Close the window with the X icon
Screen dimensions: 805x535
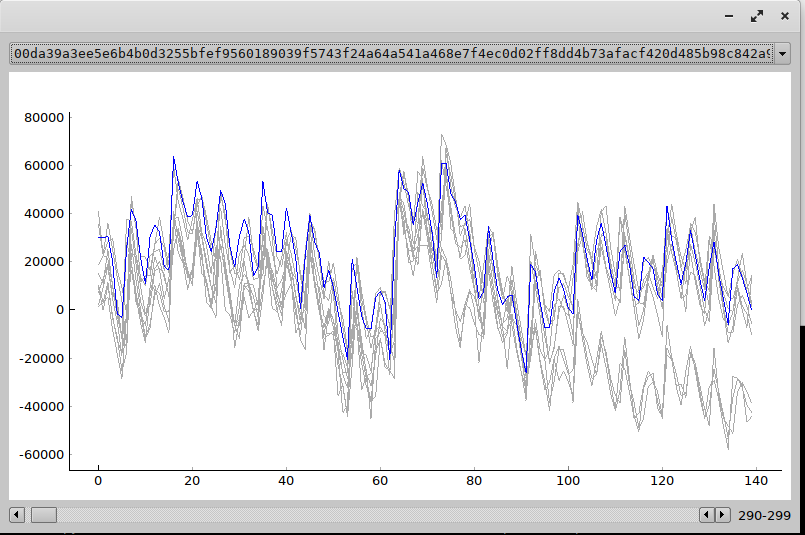[784, 16]
